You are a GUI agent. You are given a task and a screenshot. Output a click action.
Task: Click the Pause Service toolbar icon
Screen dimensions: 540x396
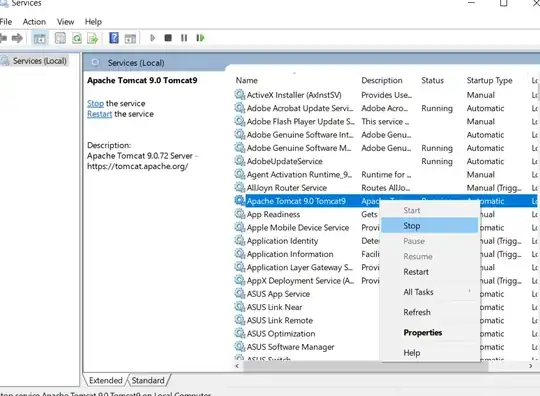184,38
